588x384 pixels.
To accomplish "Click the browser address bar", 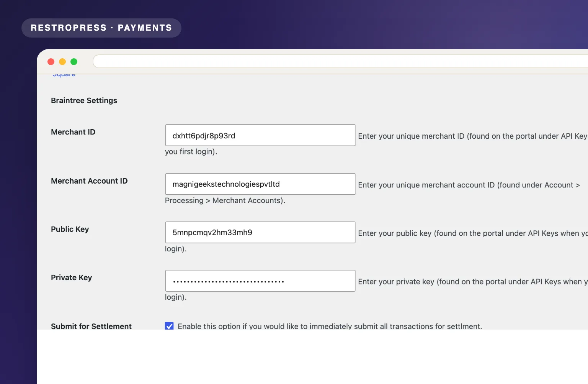I will pos(340,61).
